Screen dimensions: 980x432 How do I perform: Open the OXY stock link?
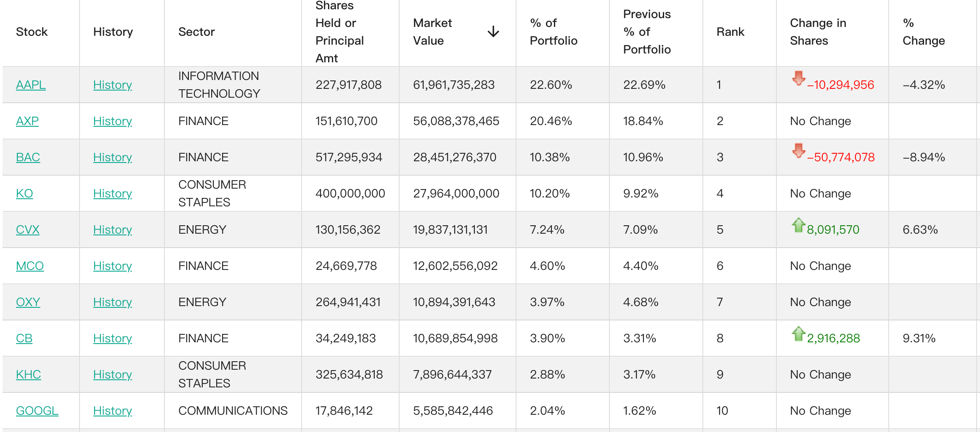pyautogui.click(x=28, y=302)
